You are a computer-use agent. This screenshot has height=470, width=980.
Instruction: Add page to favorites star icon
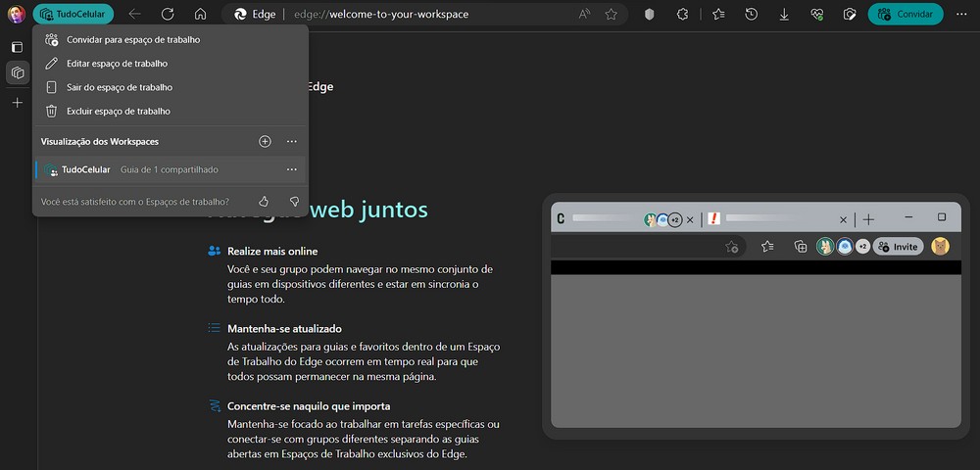click(x=612, y=15)
